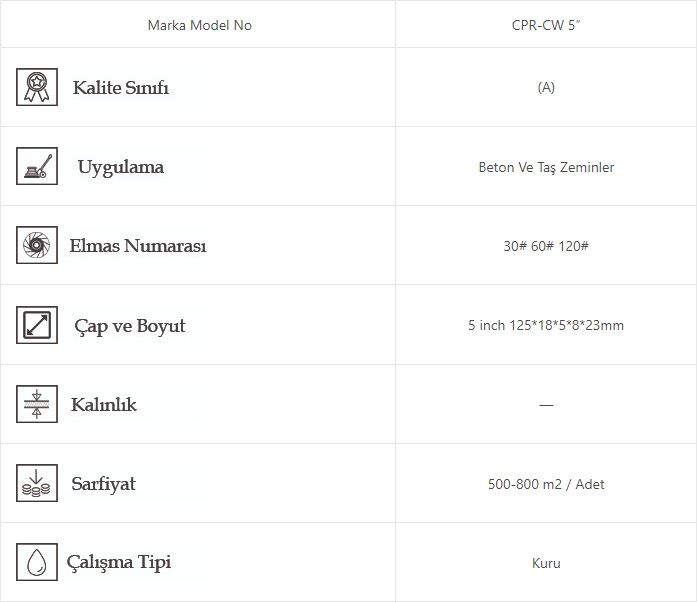Click the CPR-CW 5″ model value
Image resolution: width=697 pixels, height=602 pixels.
coord(546,25)
